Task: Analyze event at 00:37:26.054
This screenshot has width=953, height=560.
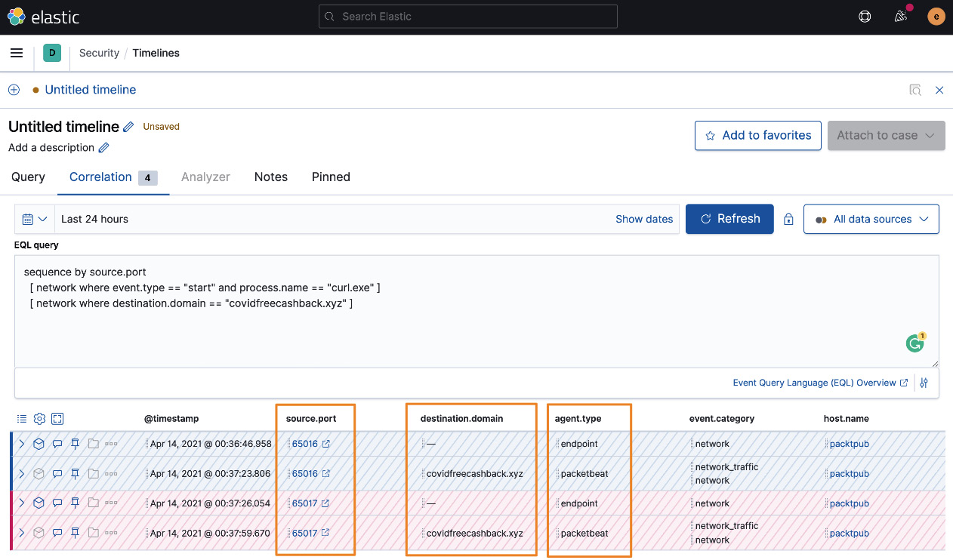Action: click(39, 503)
